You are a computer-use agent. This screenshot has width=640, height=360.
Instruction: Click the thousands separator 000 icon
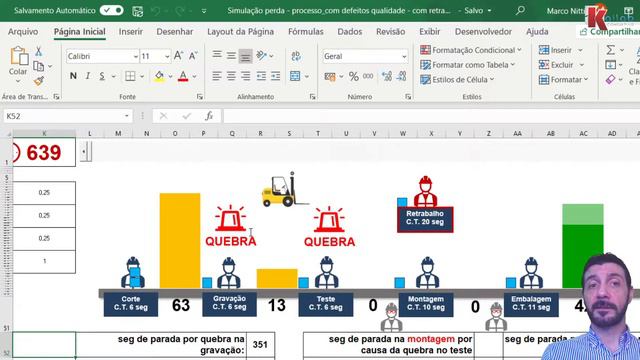pyautogui.click(x=368, y=76)
